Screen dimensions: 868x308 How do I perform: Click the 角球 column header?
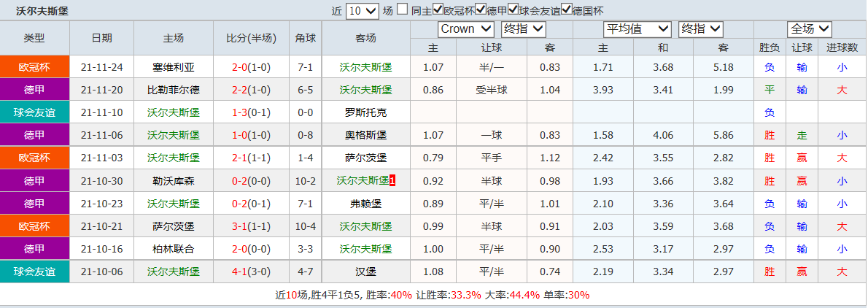(306, 38)
